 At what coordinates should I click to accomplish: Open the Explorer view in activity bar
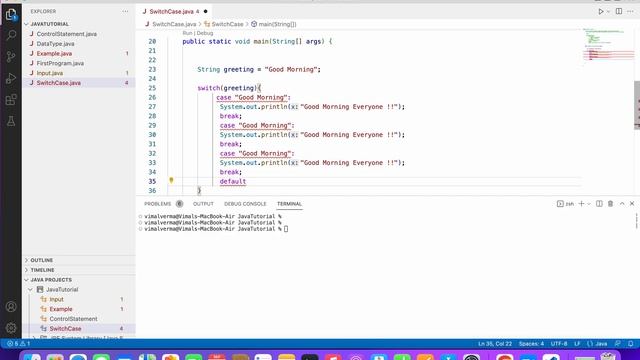tap(11, 14)
